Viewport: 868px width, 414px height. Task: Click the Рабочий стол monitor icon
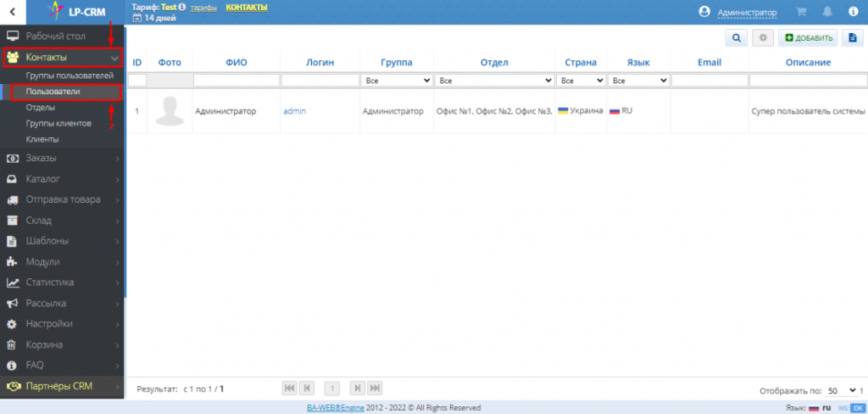point(13,36)
